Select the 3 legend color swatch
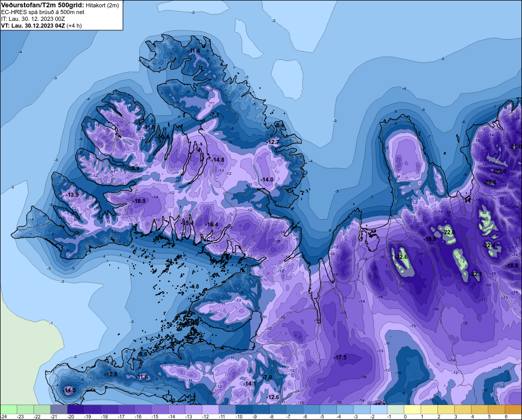Image resolution: width=522 pixels, height=420 pixels. (x=463, y=409)
